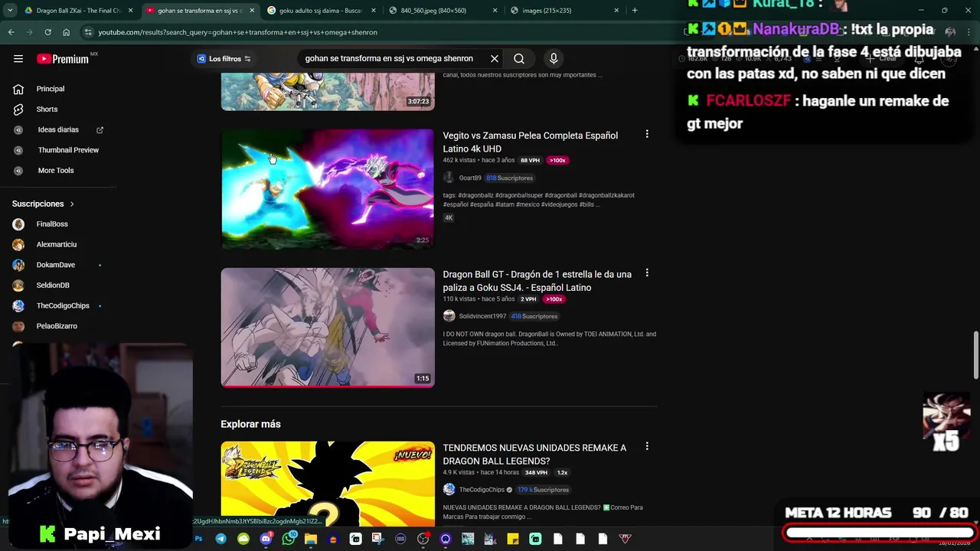The height and width of the screenshot is (551, 980).
Task: Open the YouTube hamburger guide menu
Action: 18,59
